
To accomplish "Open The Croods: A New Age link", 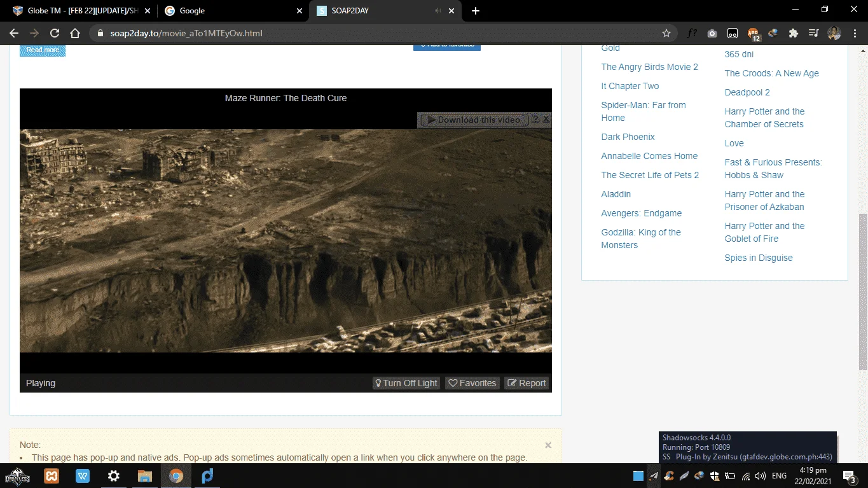I will click(x=771, y=73).
